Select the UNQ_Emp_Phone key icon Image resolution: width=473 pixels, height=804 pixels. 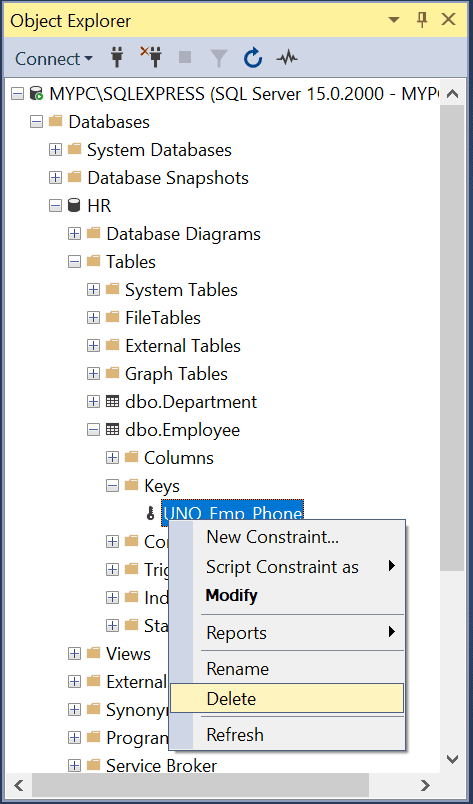[150, 513]
